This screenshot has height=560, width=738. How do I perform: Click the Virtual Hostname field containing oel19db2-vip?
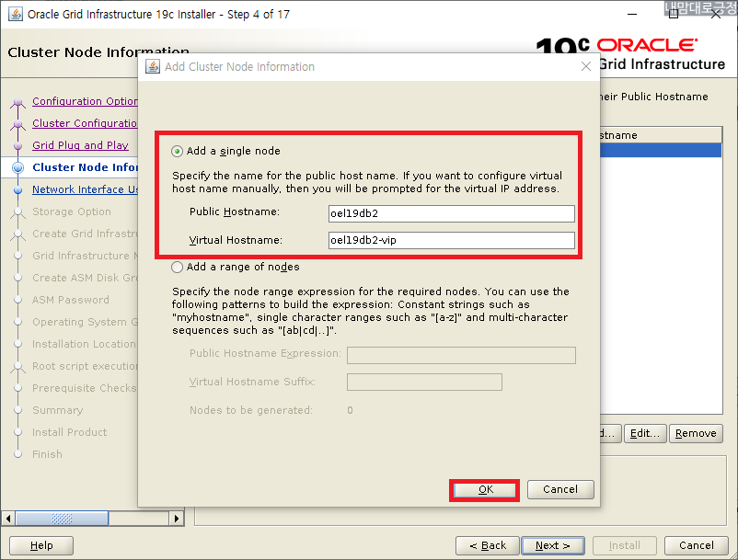[x=452, y=240]
